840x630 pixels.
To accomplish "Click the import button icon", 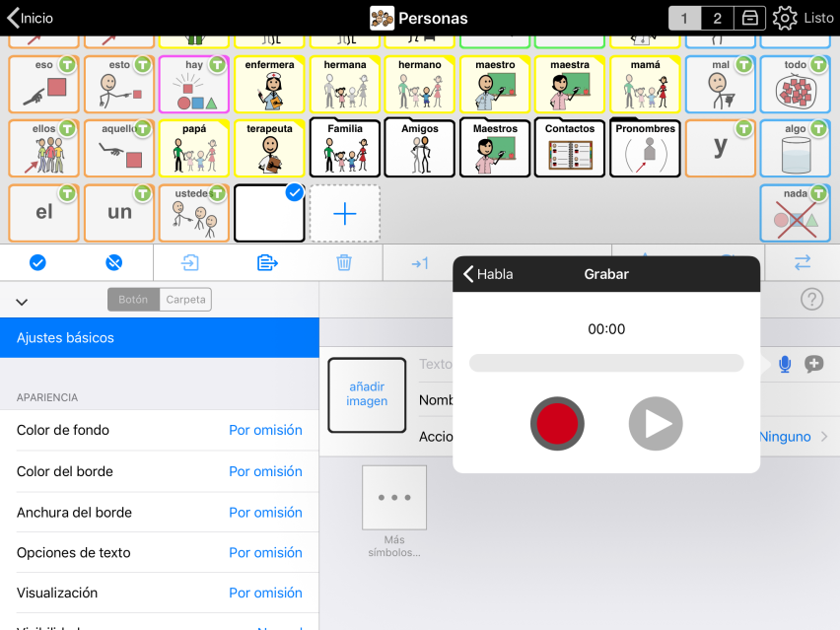I will pos(190,262).
